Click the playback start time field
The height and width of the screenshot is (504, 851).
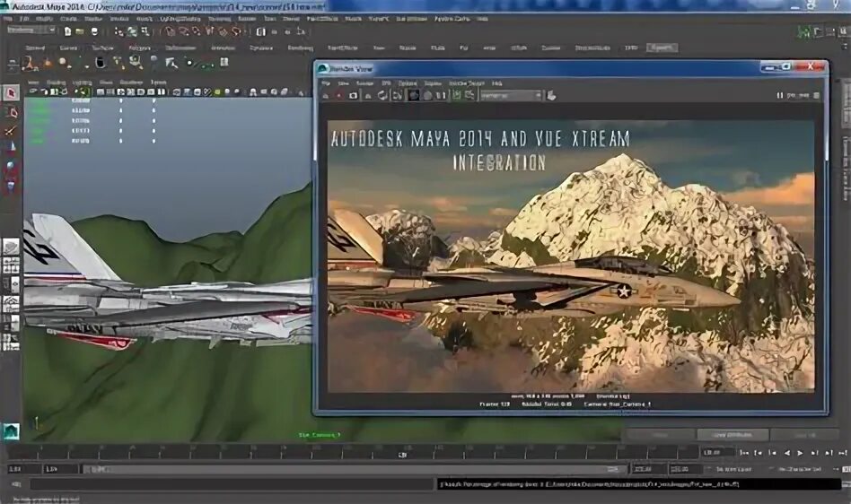pyautogui.click(x=61, y=469)
